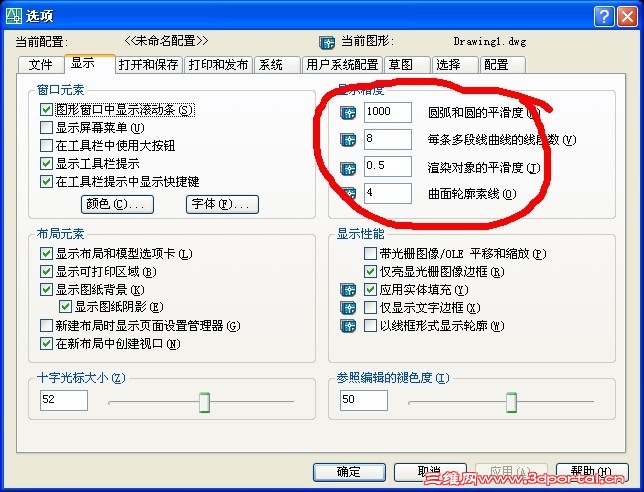Click the <<未命名配置>> profile name text

166,41
